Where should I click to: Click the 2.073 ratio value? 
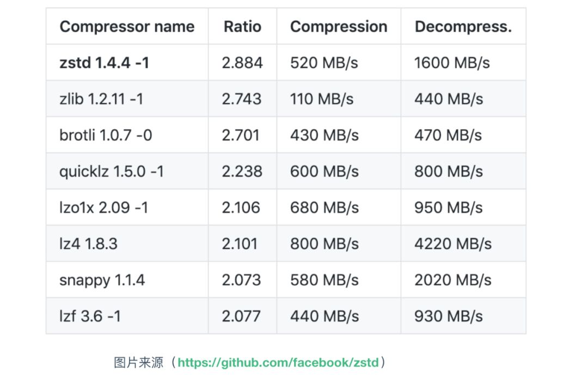pos(241,280)
